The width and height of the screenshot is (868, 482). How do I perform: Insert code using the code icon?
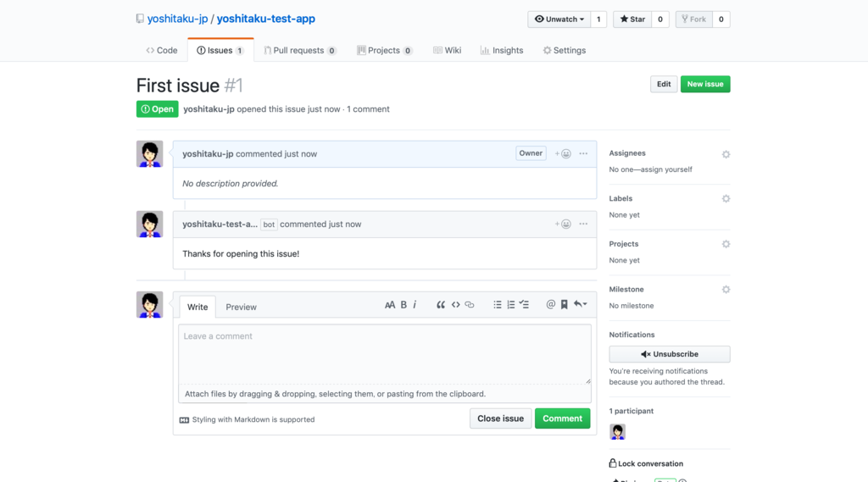point(455,305)
